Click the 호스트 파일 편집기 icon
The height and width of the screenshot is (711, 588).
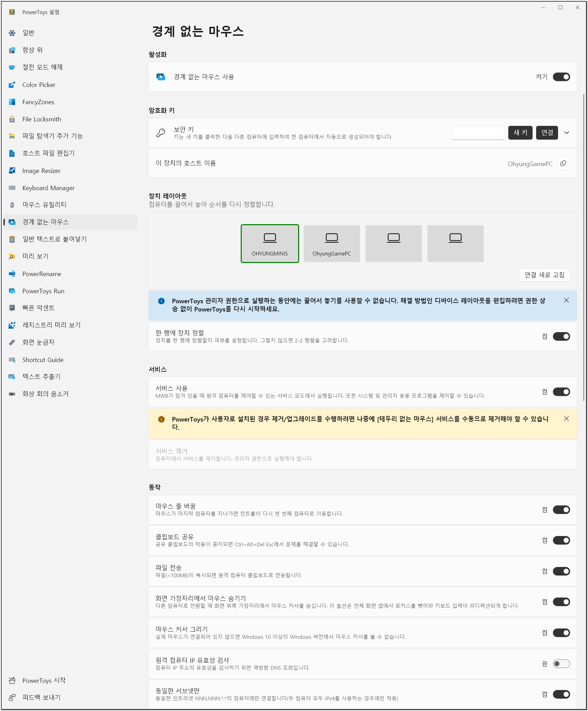point(12,153)
